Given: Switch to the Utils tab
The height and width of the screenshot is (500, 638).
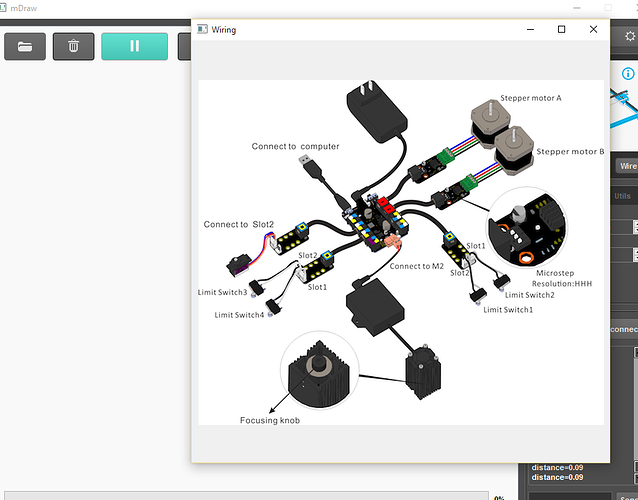Looking at the screenshot, I should 623,196.
